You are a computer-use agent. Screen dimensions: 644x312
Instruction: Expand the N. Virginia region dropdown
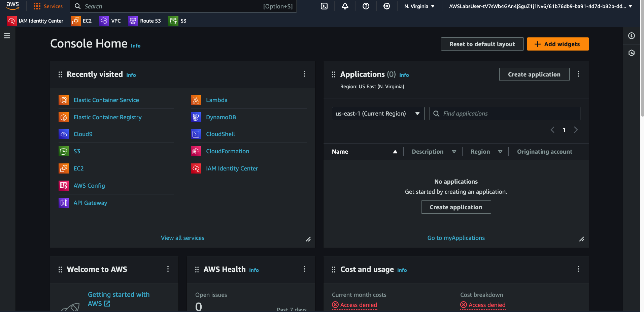pos(419,6)
